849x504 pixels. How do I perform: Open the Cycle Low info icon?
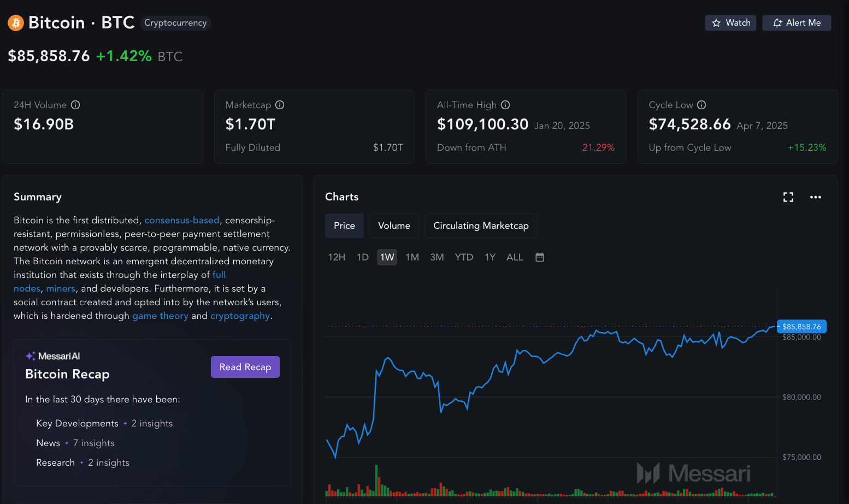pos(701,105)
